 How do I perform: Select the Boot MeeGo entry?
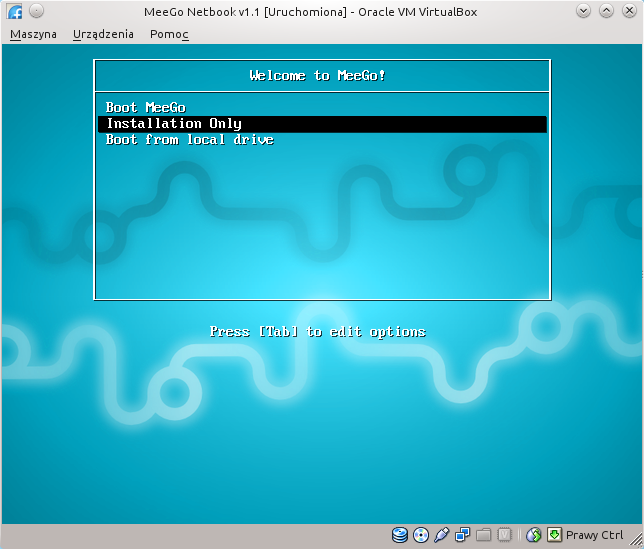(322, 108)
